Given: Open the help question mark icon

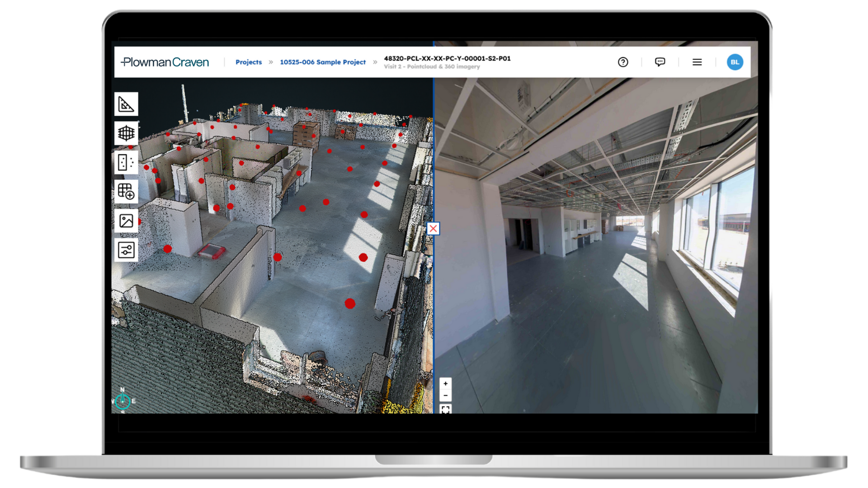Looking at the screenshot, I should click(623, 62).
